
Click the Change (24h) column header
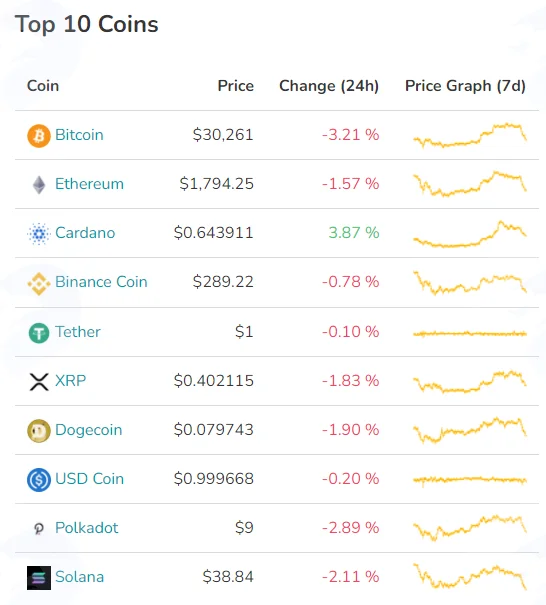click(329, 86)
